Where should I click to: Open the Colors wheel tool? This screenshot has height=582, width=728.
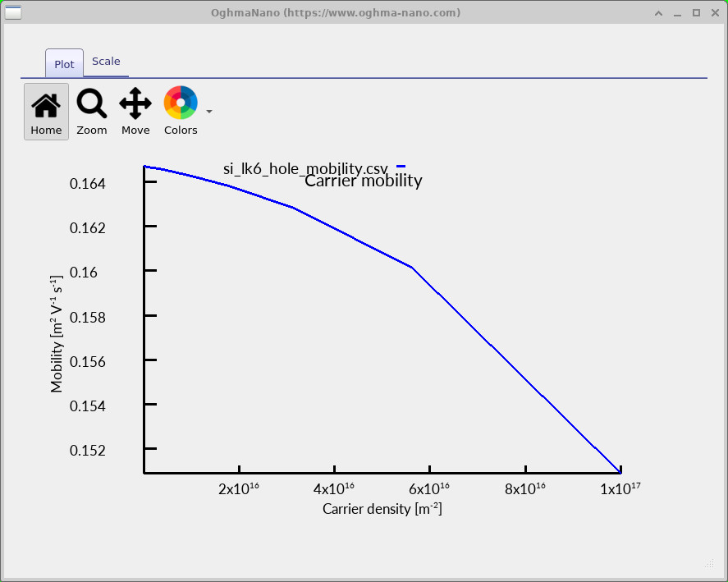coord(181,112)
